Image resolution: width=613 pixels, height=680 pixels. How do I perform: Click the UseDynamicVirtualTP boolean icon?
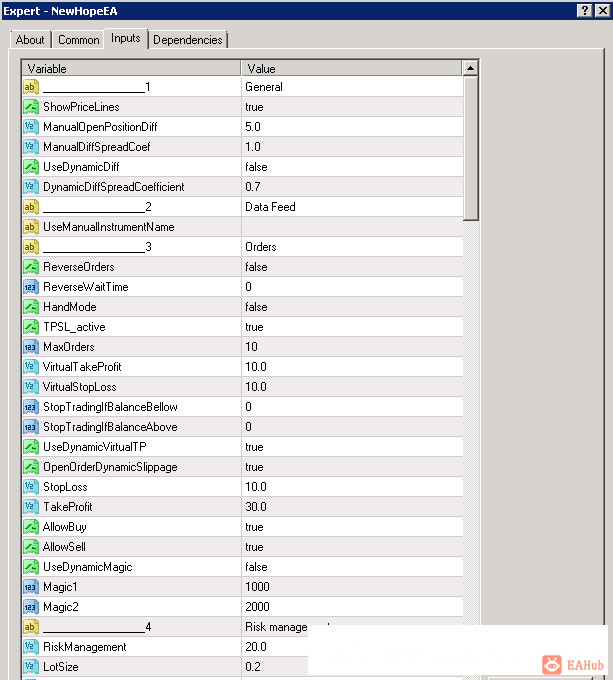point(31,447)
